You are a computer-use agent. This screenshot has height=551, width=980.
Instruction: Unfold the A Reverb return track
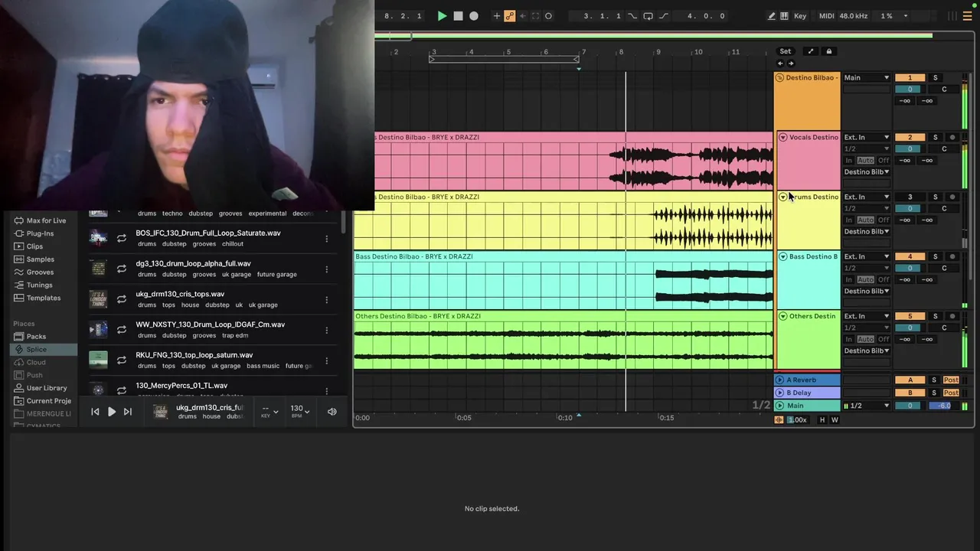pyautogui.click(x=780, y=380)
